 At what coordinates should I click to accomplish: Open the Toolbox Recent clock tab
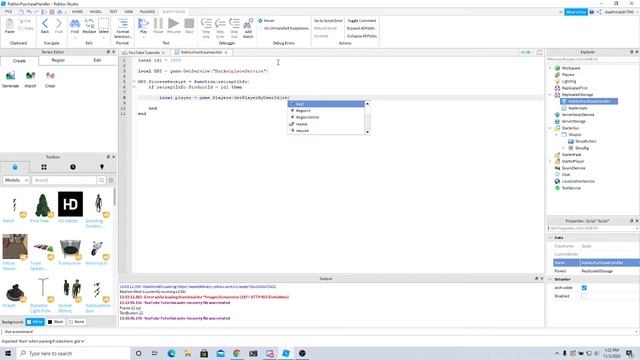point(73,167)
